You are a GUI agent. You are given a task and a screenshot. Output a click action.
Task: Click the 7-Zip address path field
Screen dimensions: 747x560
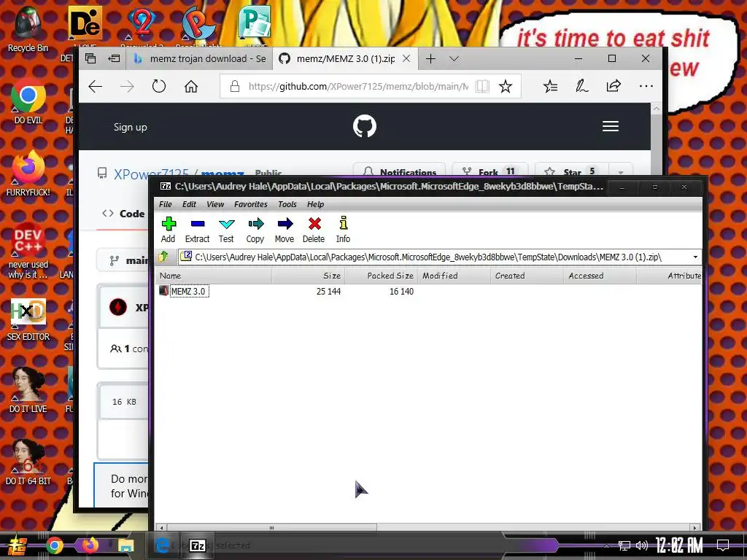(435, 257)
